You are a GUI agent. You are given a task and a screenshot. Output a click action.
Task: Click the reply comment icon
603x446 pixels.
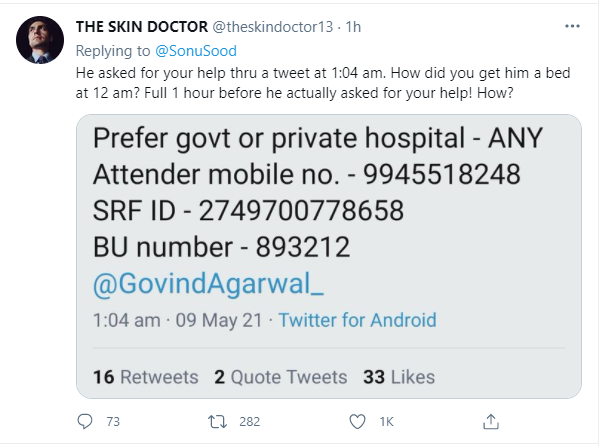tap(85, 421)
